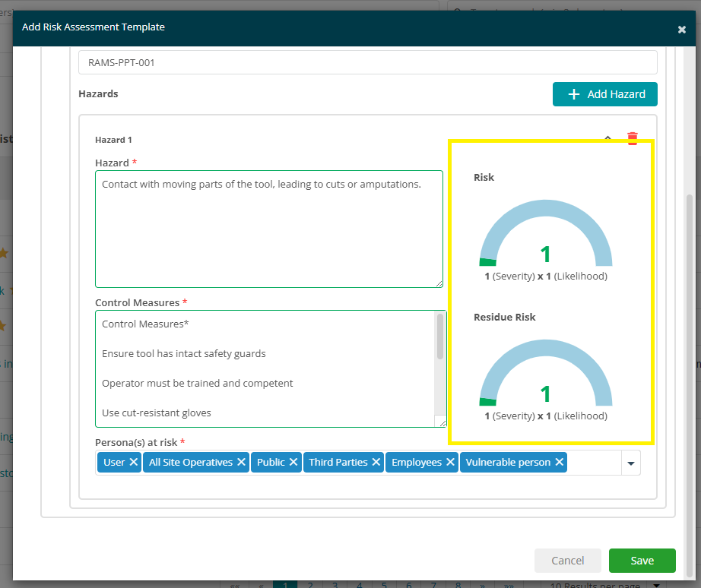Remove the Vulnerable person tag
This screenshot has height=588, width=701.
pos(560,462)
